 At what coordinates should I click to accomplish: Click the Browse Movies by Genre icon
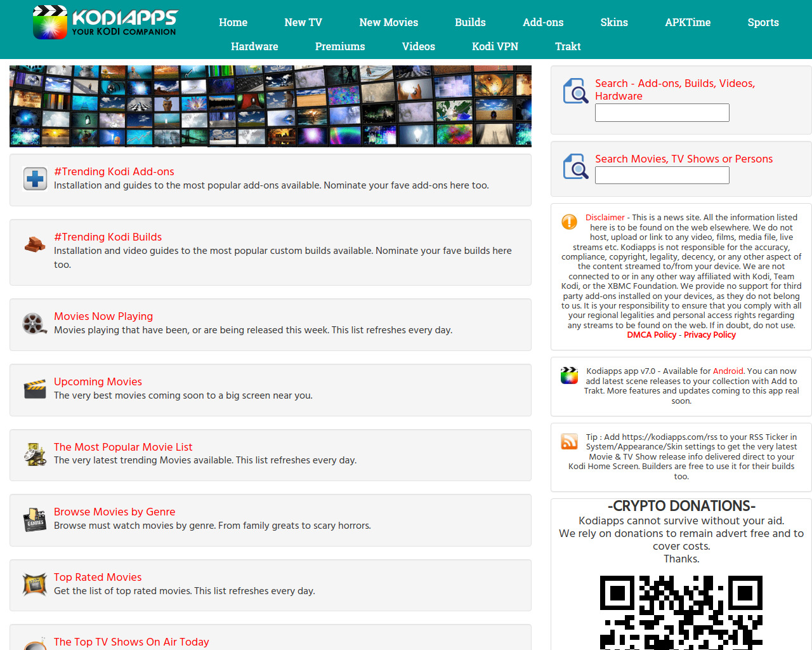[x=35, y=519]
